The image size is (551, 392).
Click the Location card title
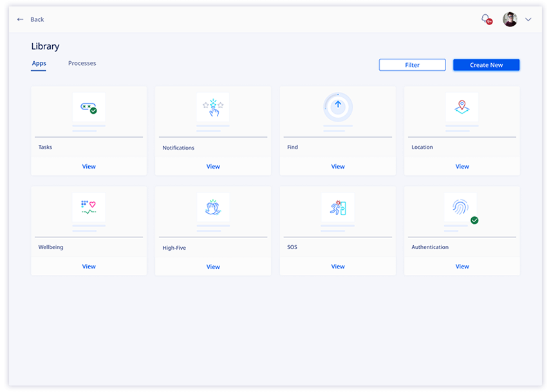pos(422,147)
